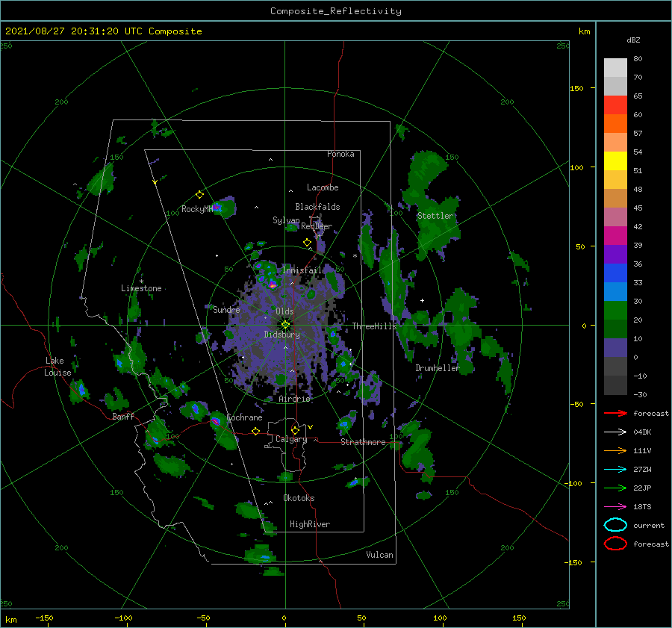
Task: Click the Lake Louise label
Action: pyautogui.click(x=57, y=367)
